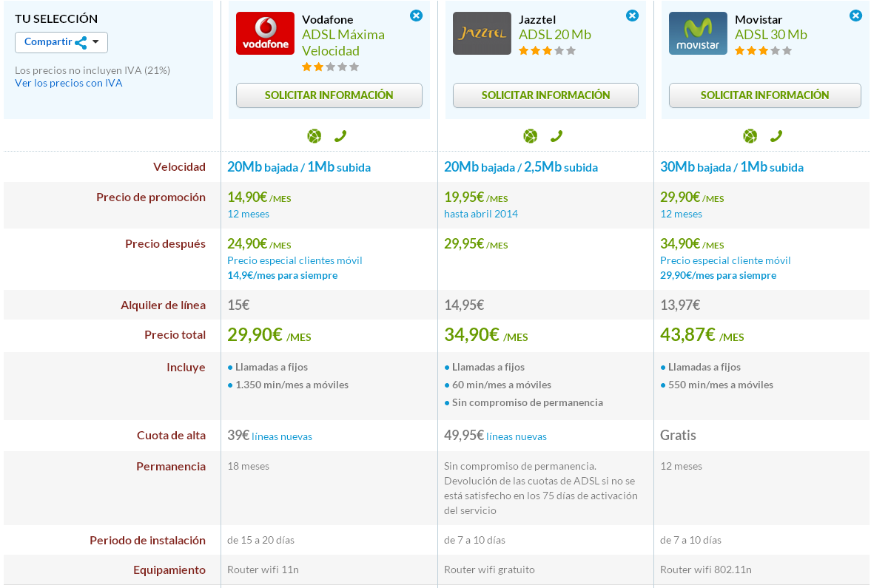Click the 1.350 min/mes a móviles item

pyautogui.click(x=288, y=385)
